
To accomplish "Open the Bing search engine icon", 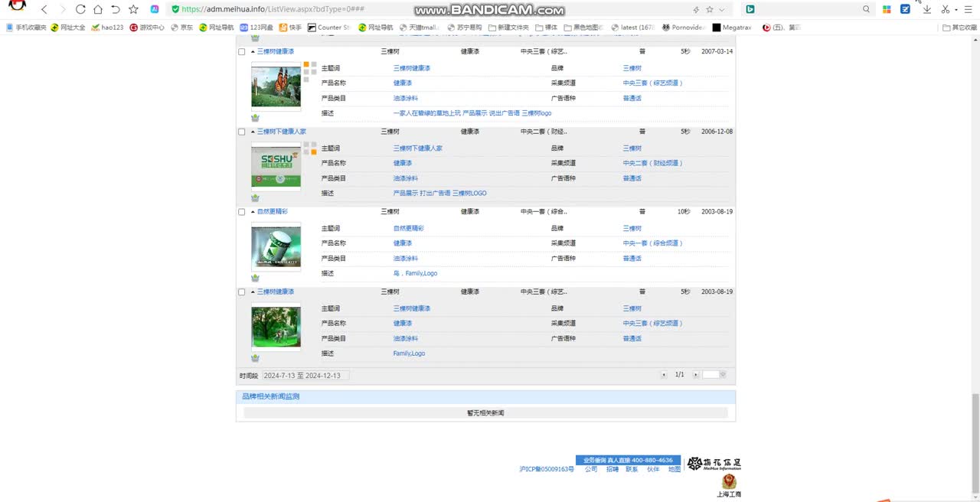I will pos(750,9).
